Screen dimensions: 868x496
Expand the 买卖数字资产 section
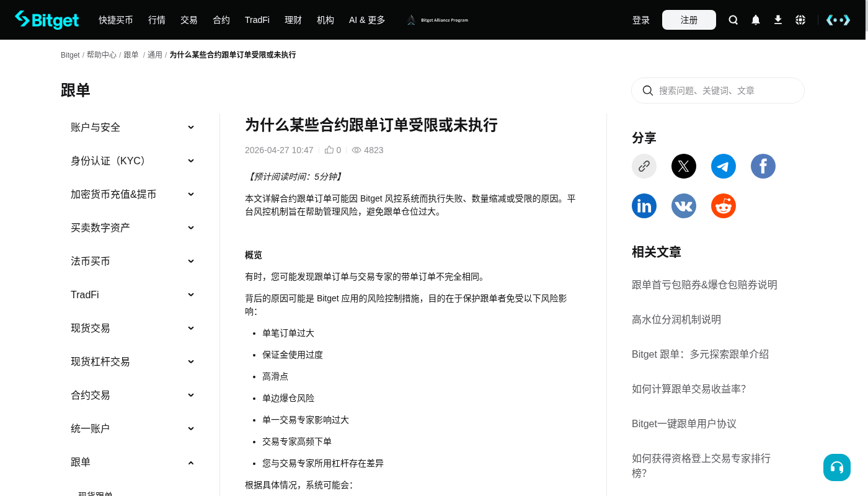point(133,228)
